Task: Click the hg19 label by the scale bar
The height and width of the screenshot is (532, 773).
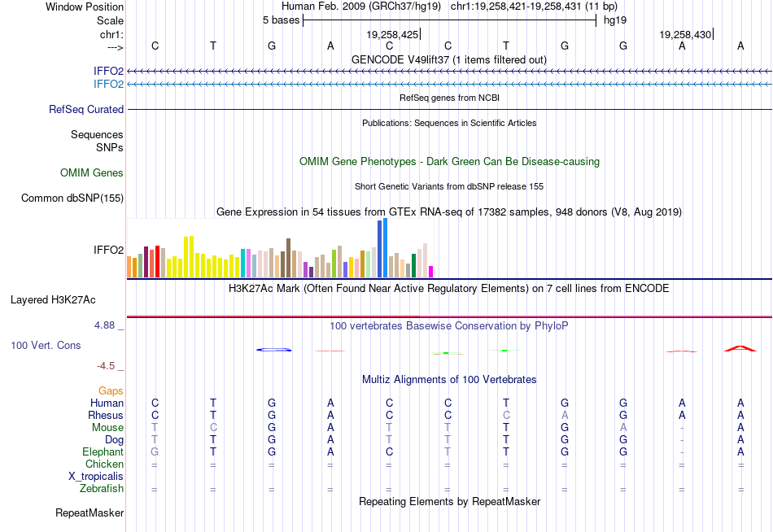Action: click(x=615, y=20)
